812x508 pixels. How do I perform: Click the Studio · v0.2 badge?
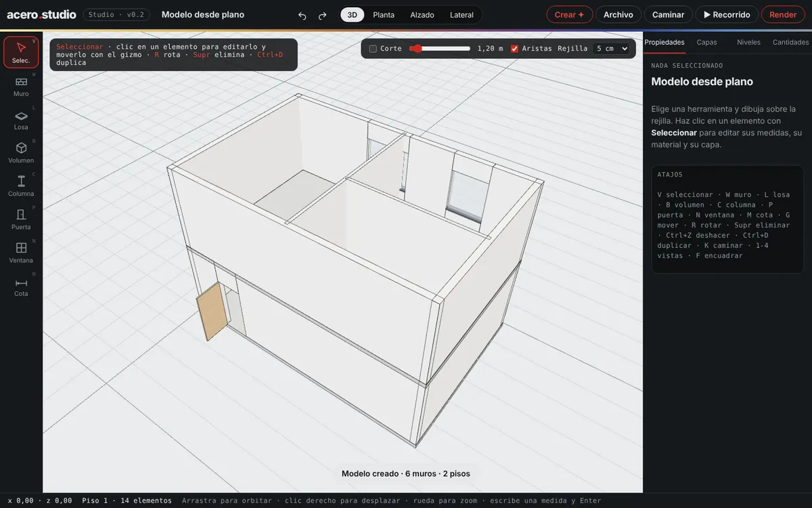point(116,14)
